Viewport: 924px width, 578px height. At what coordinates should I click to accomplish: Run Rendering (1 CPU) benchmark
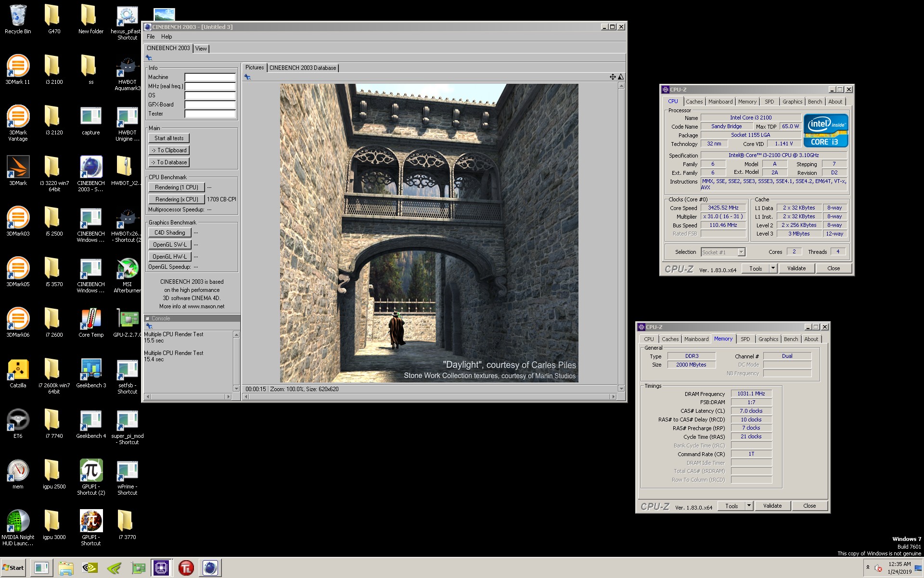tap(177, 187)
